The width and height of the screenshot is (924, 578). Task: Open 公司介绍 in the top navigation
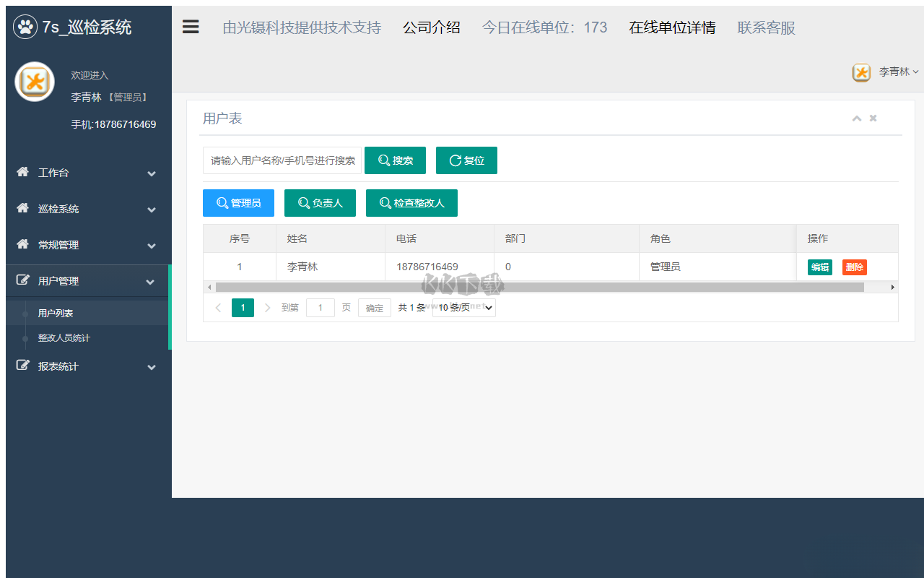coord(432,28)
